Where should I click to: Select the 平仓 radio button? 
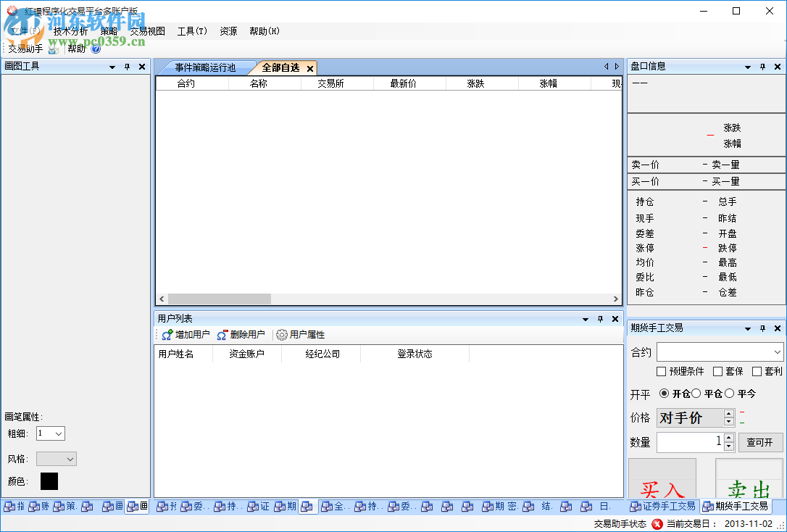(697, 394)
